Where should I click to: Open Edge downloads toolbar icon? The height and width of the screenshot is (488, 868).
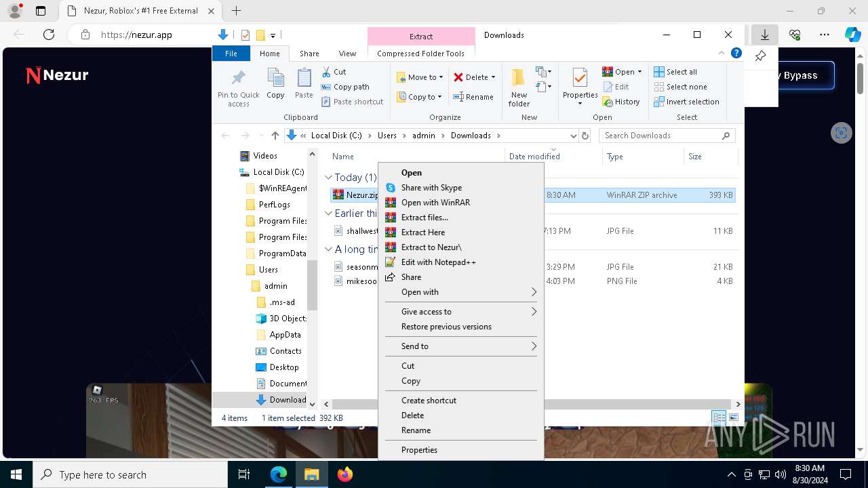coord(764,35)
